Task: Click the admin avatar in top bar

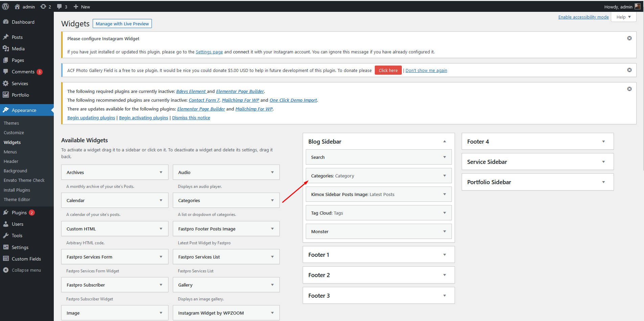Action: click(x=638, y=6)
